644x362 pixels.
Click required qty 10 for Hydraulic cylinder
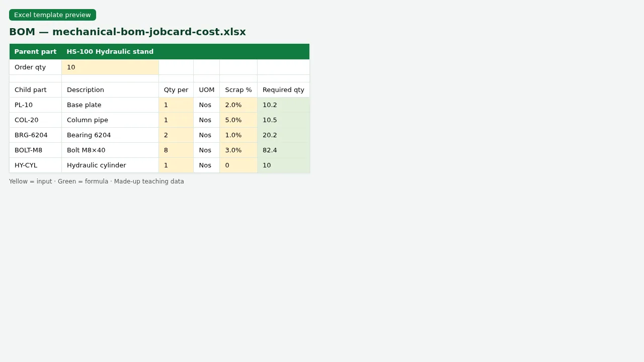coord(283,165)
